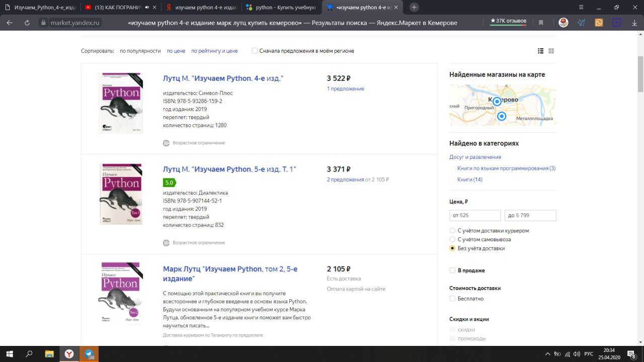Click the maximum price field 'до 5 799'

click(x=530, y=215)
